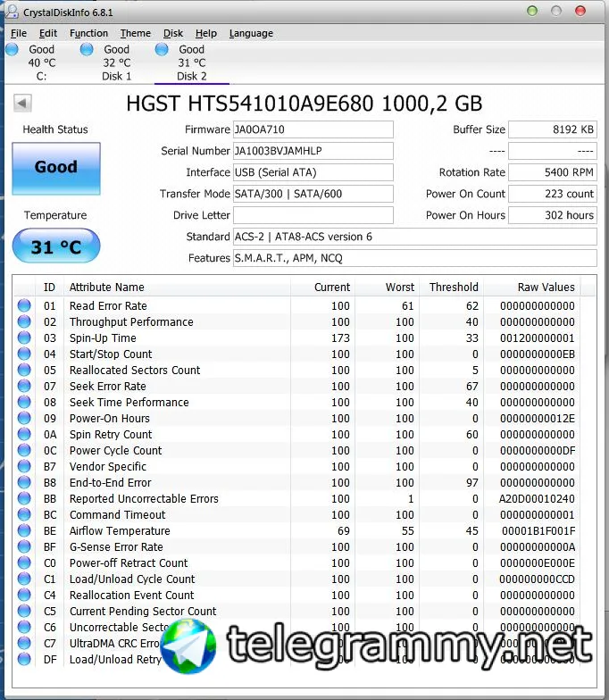Open the Language menu
609x700 pixels.
(251, 33)
